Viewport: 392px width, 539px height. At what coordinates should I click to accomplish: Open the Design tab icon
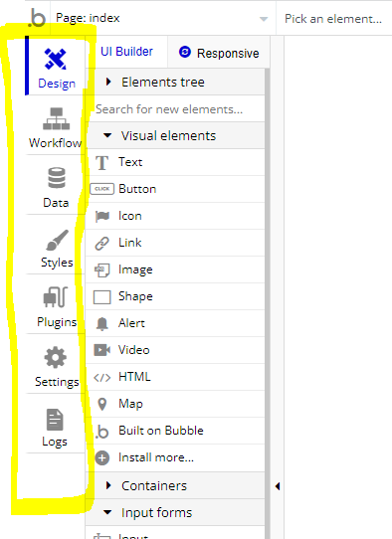pos(56,60)
